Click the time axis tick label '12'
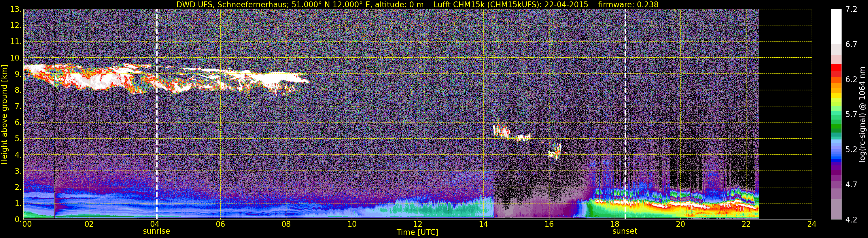Screen dimensions: 868x238 (417, 224)
